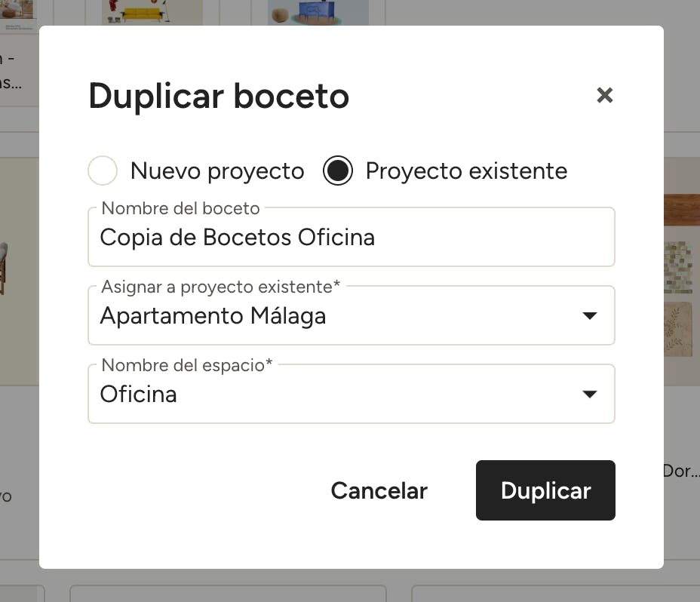Expand arrow beside Apartamento Málaga

pos(590,316)
